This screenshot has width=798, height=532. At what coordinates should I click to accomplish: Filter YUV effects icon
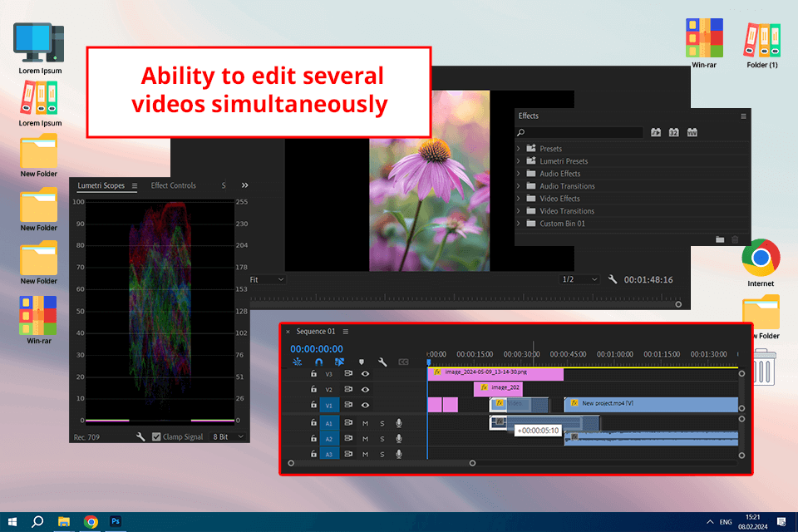pos(692,132)
